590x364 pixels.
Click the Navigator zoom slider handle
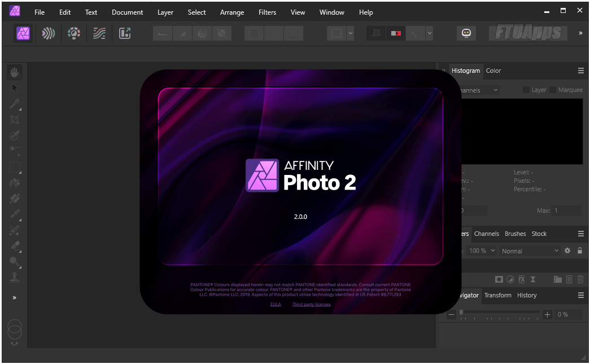pos(461,312)
